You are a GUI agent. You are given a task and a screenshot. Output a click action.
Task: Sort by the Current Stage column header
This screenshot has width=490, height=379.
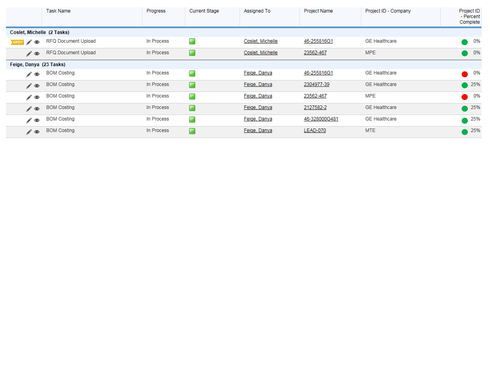pyautogui.click(x=204, y=11)
